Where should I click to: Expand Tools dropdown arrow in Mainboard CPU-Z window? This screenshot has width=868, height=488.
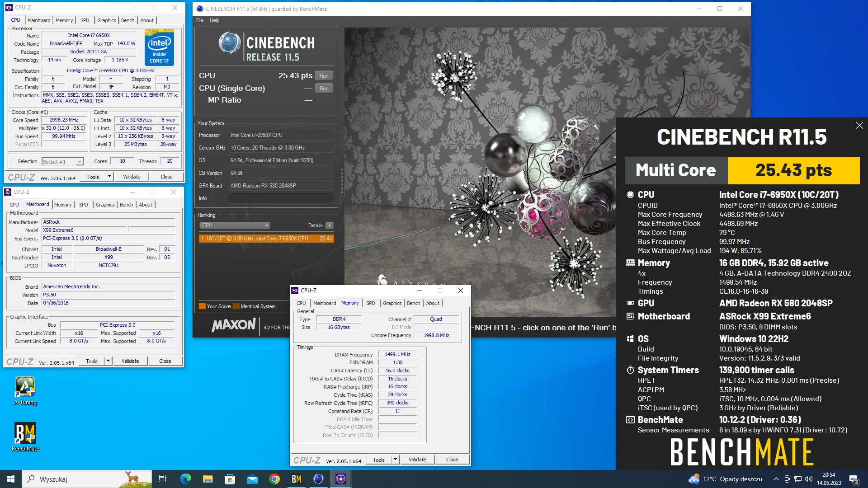pos(108,361)
